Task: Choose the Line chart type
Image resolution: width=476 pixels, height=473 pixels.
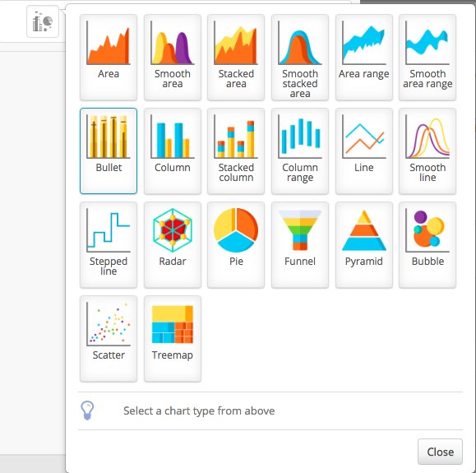Action: click(364, 151)
